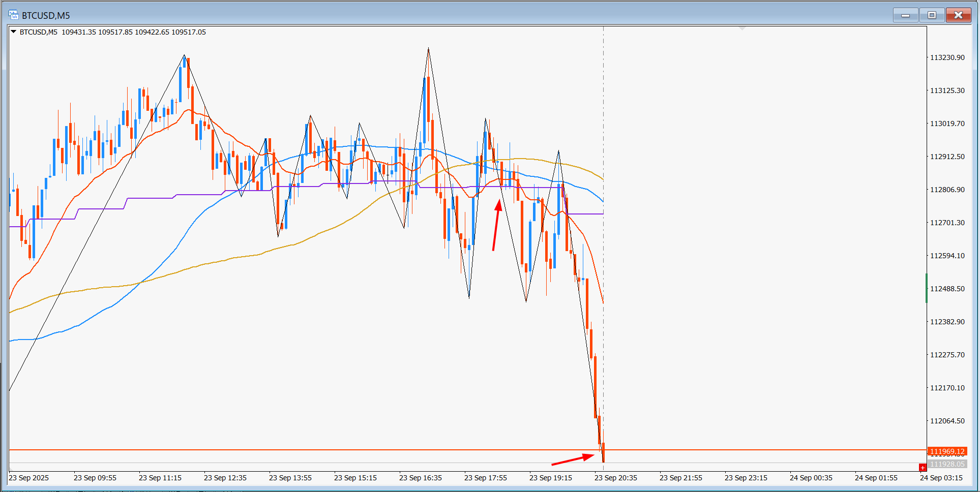Click the 23 Sep 20:35 time label

tap(615, 478)
